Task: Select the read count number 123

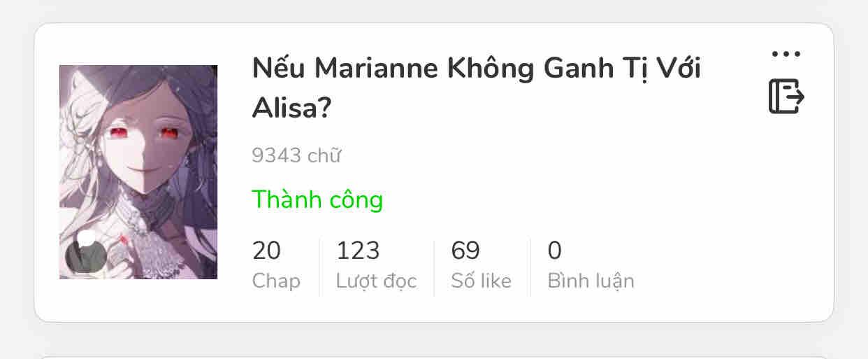Action: click(358, 251)
